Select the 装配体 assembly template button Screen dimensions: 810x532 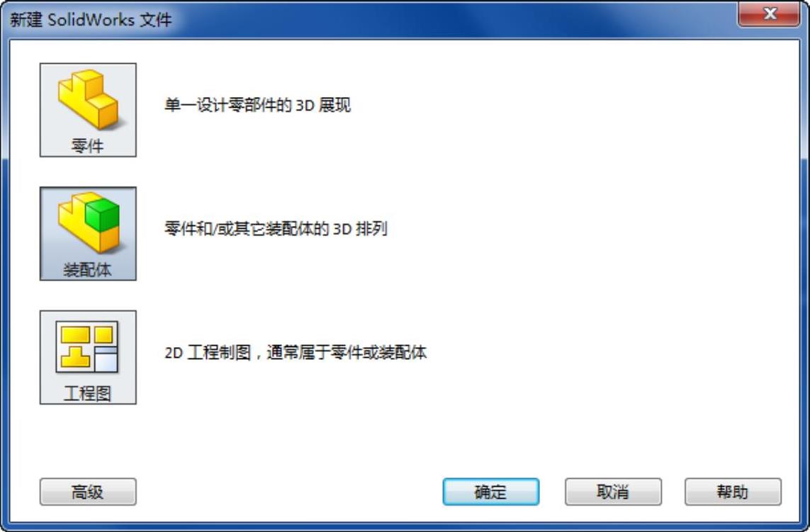pos(88,234)
